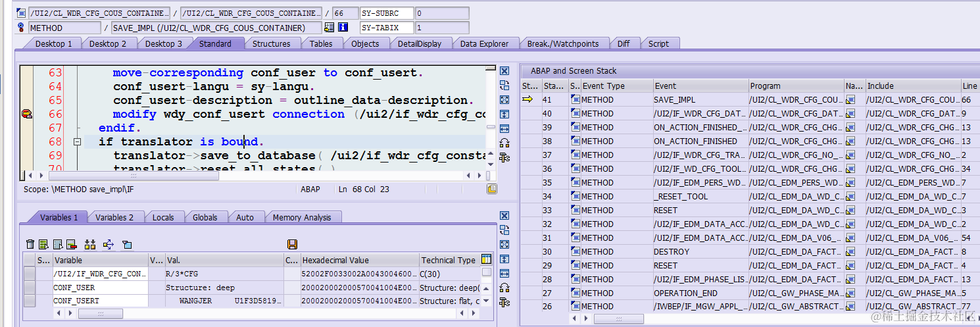Click swap tool icon beside source editor
The image size is (980, 327).
(x=504, y=85)
